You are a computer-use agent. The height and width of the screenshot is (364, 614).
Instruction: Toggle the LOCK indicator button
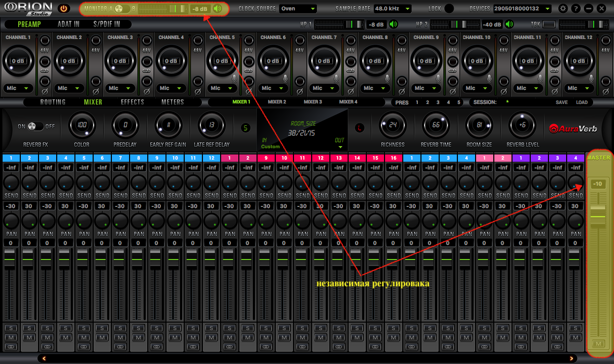[x=449, y=8]
